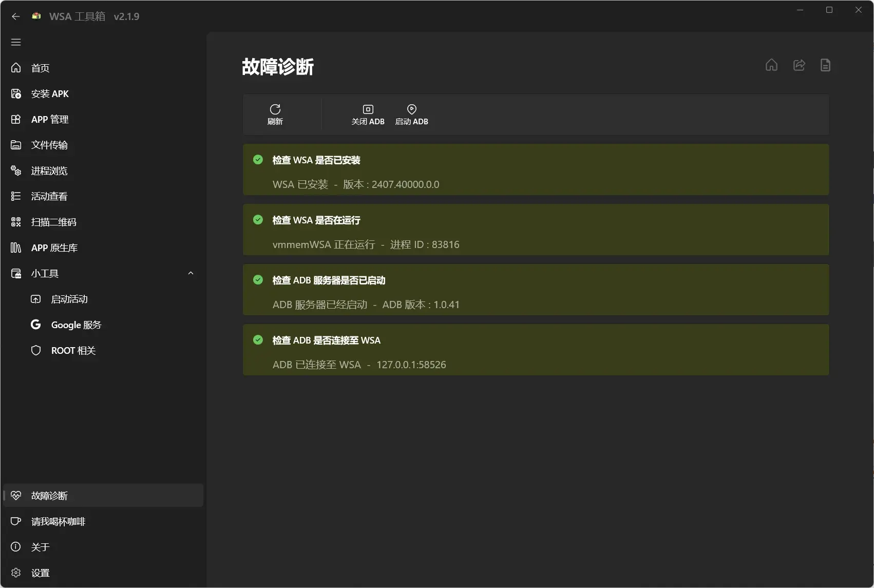Image resolution: width=874 pixels, height=588 pixels.
Task: Click the 故障诊断 heartbeat icon in sidebar
Action: [x=16, y=496]
